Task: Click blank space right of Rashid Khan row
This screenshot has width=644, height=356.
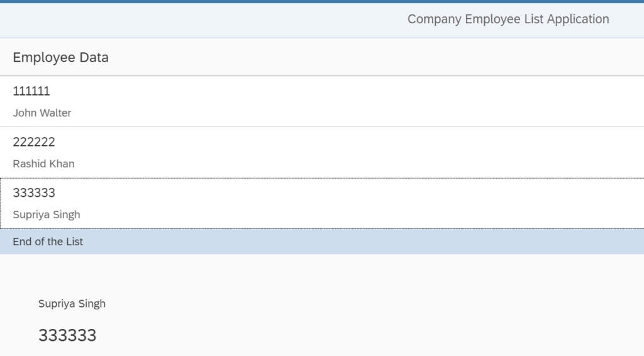Action: point(377,153)
